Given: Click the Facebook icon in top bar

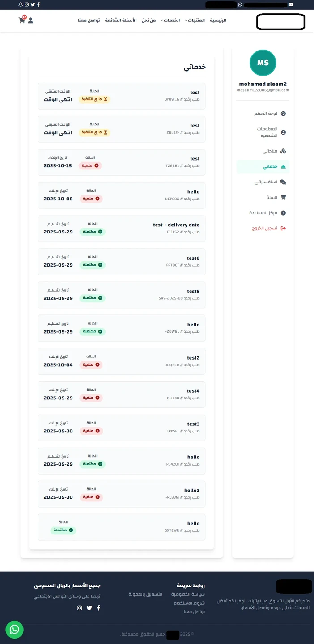Looking at the screenshot, I should (x=38, y=4).
